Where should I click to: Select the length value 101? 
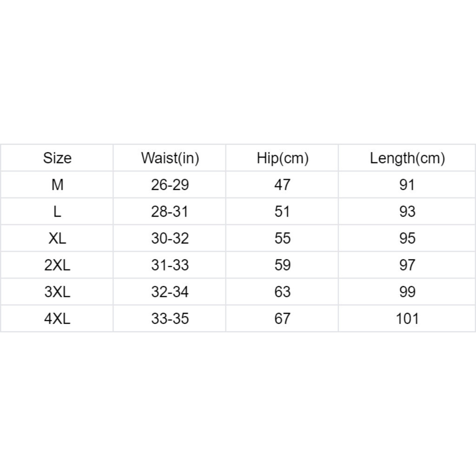point(407,319)
